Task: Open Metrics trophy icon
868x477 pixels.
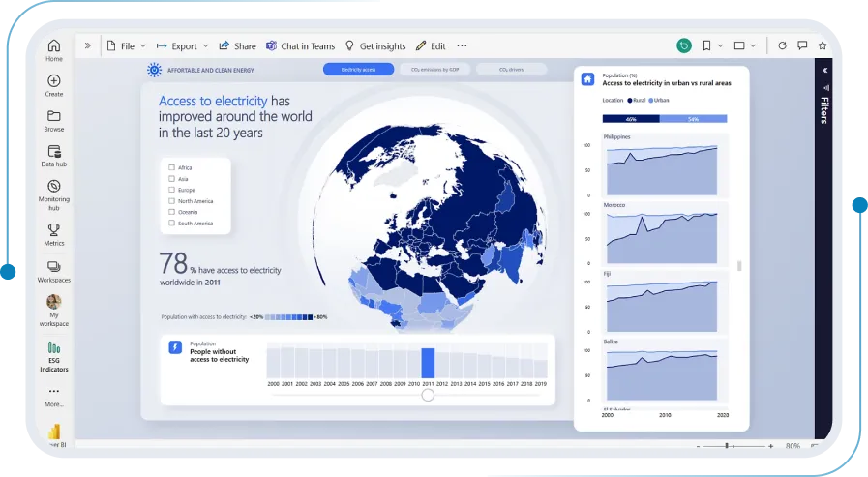Action: [53, 229]
